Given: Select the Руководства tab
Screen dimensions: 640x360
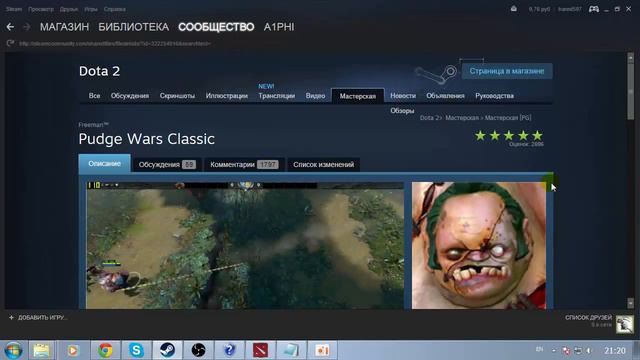Looking at the screenshot, I should [x=494, y=96].
